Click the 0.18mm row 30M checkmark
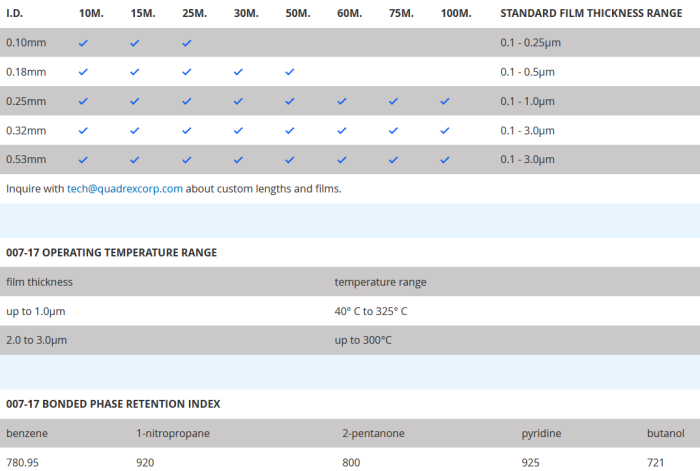Image resolution: width=700 pixels, height=471 pixels. 239,72
